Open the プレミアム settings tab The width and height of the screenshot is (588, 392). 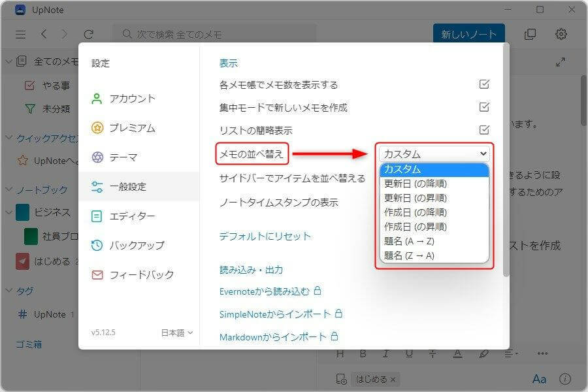click(139, 128)
